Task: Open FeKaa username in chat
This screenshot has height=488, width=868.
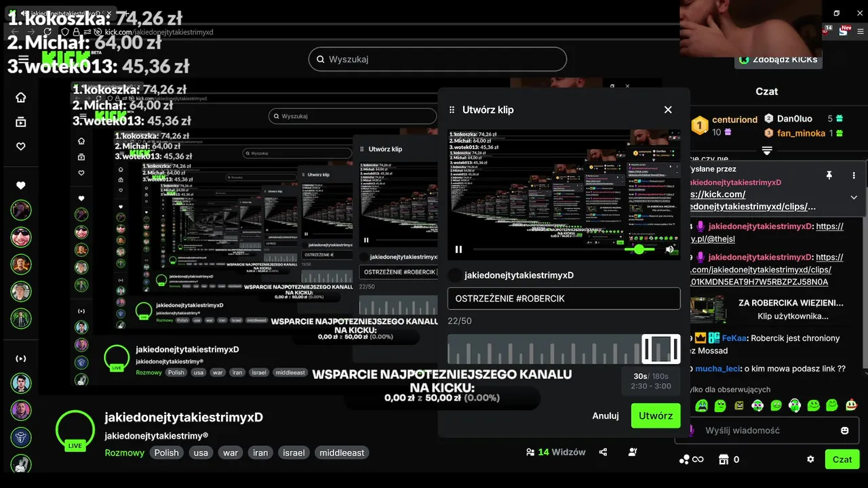Action: (x=734, y=338)
